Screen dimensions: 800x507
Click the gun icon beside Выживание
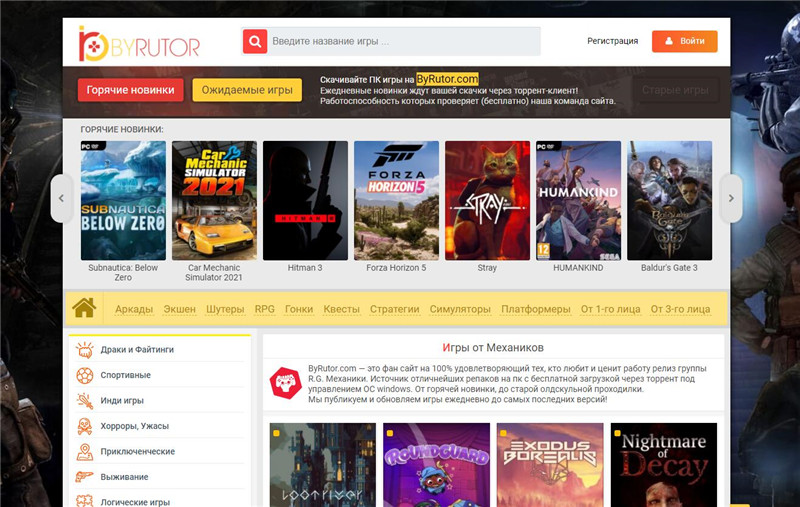click(x=85, y=477)
